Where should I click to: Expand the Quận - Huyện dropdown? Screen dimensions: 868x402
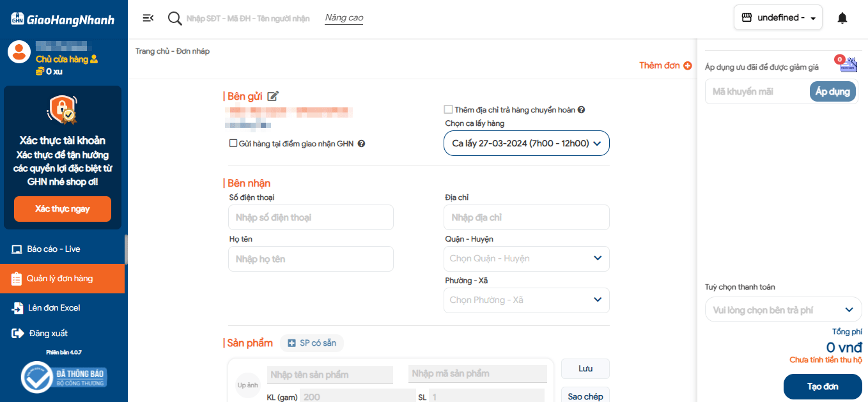coord(526,259)
